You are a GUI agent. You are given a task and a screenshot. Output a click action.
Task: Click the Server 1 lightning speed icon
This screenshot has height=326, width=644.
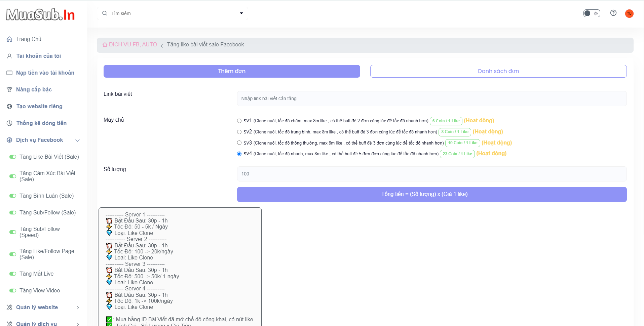point(109,227)
